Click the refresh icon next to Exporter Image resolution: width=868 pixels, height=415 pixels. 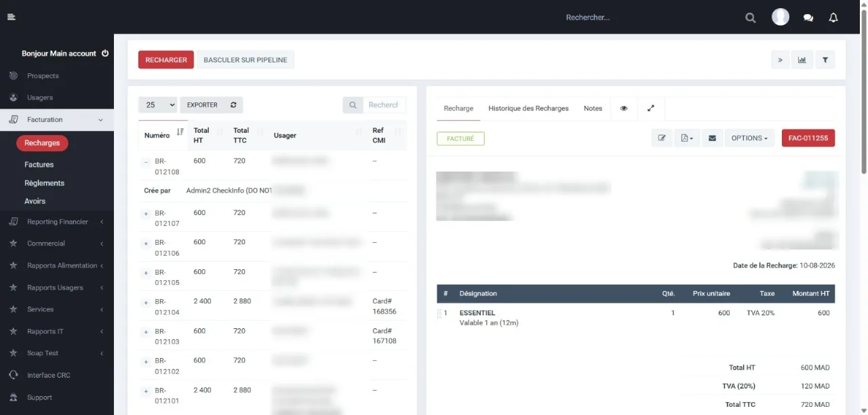click(233, 105)
